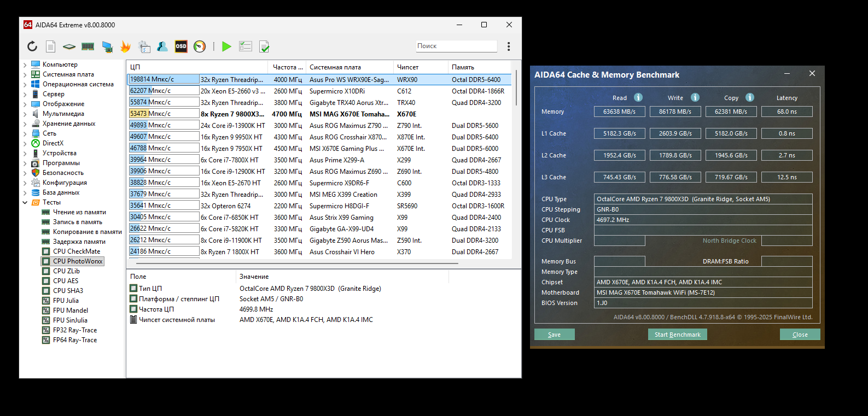Select Конфигурация in the tree
This screenshot has width=868, height=416.
click(x=65, y=183)
